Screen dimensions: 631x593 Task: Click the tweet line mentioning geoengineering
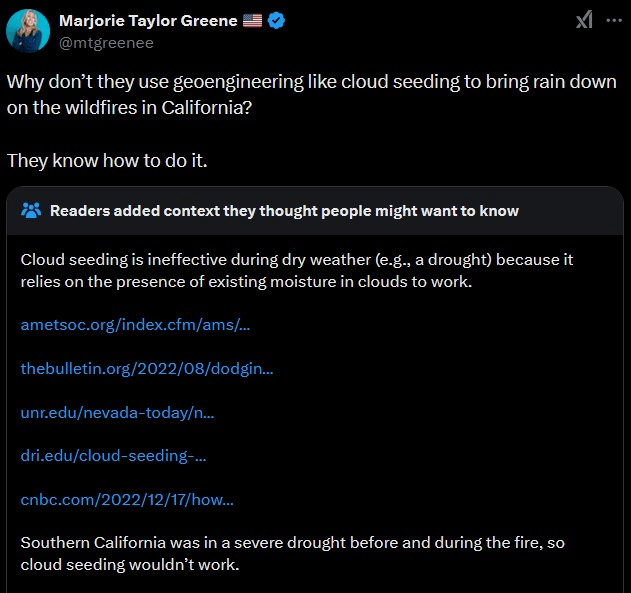311,82
